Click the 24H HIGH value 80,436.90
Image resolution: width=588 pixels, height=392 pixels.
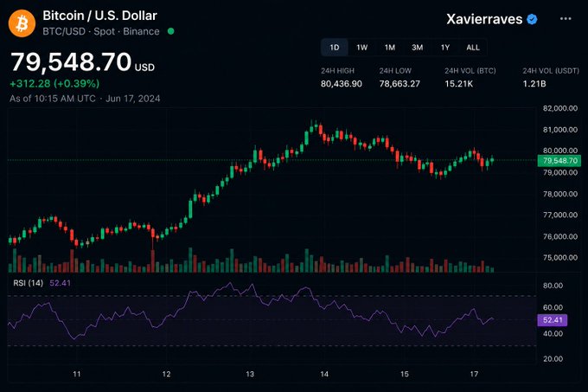tap(342, 84)
